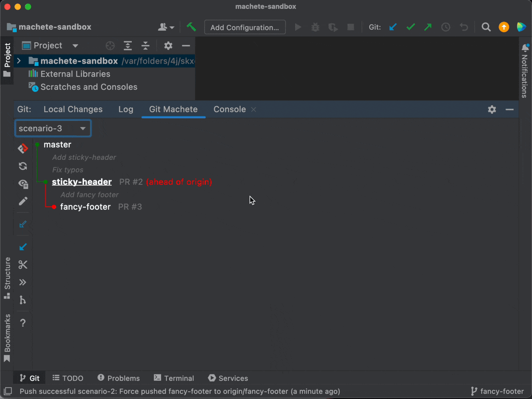
Task: Click Run with Coverage icon
Action: tap(333, 27)
